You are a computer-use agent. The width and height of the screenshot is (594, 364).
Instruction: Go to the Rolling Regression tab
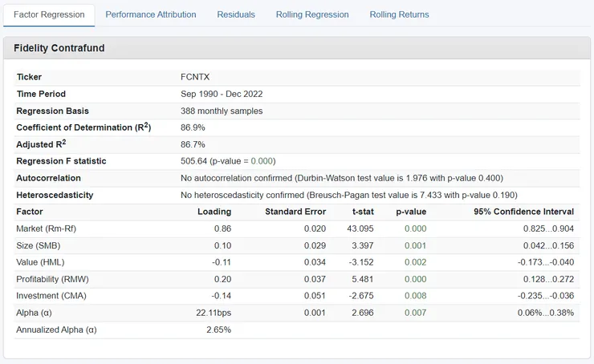(x=312, y=14)
